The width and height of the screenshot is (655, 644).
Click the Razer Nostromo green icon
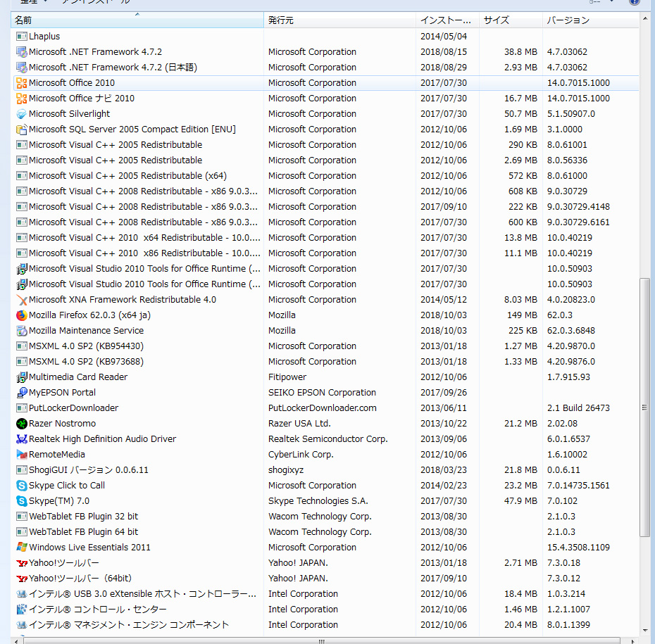21,423
